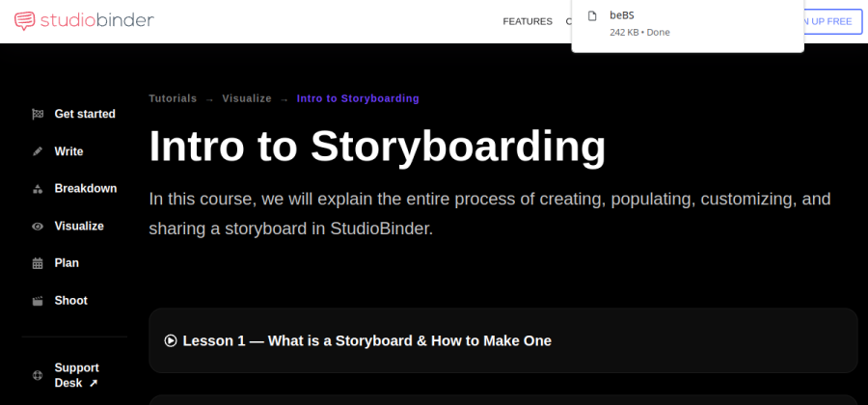The image size is (868, 405).
Task: Click the checkered flag icon beside Get started
Action: click(x=38, y=114)
